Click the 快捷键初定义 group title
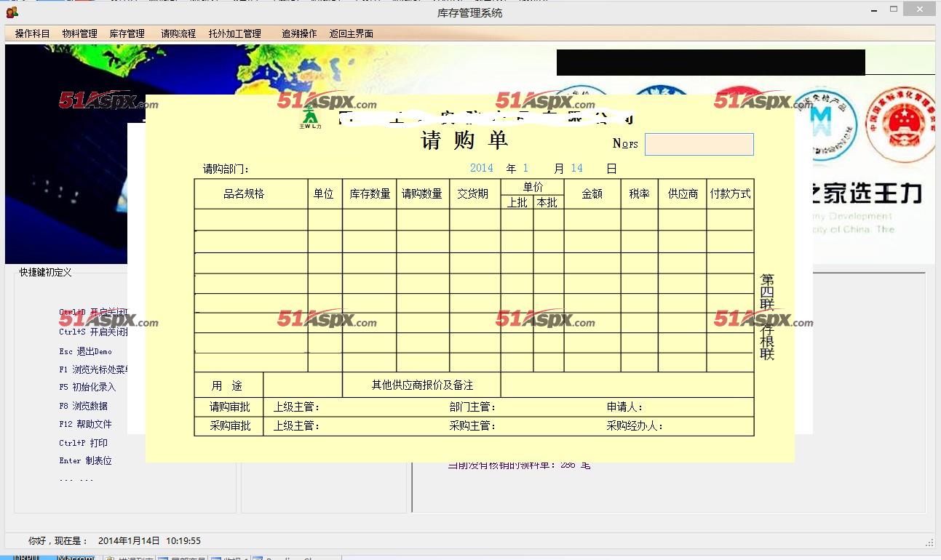This screenshot has height=560, width=941. [x=46, y=273]
